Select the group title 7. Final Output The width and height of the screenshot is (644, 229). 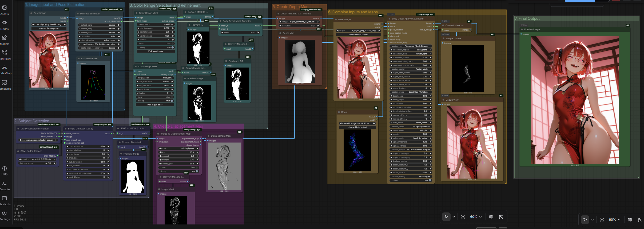pyautogui.click(x=527, y=18)
